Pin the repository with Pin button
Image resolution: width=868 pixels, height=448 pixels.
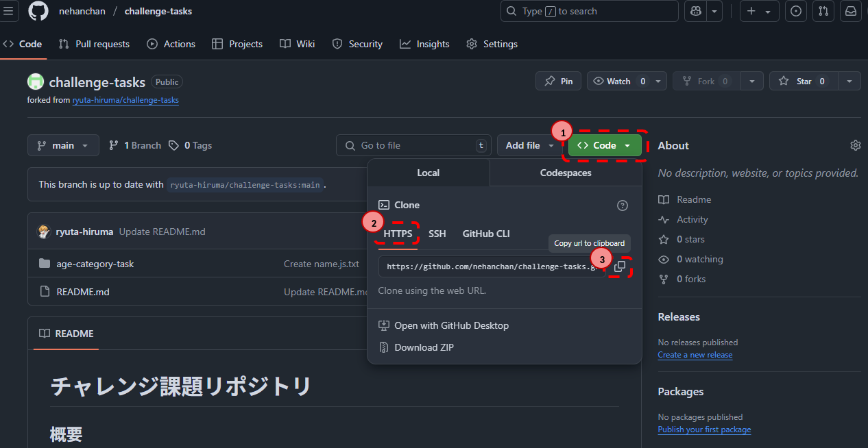pos(558,81)
